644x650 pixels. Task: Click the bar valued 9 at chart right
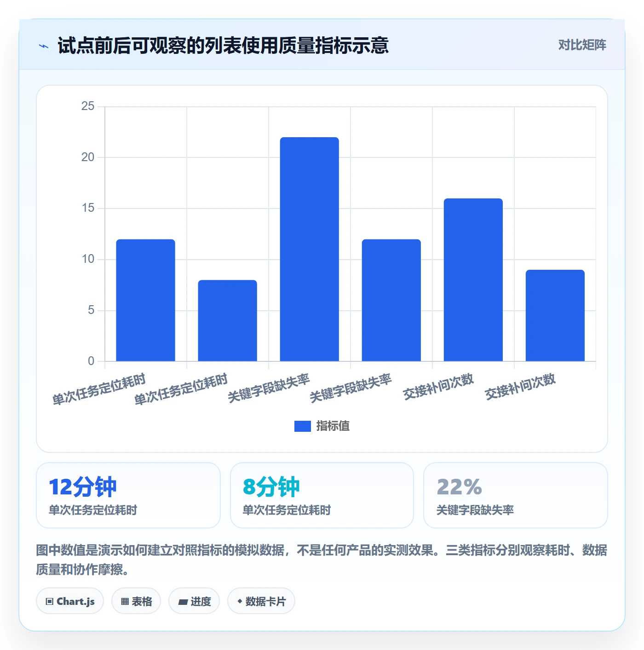click(555, 315)
